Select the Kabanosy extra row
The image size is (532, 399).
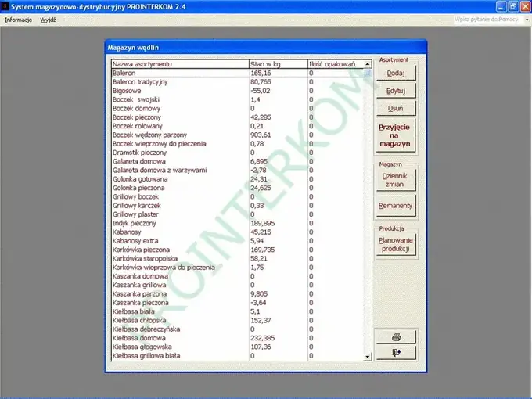(x=238, y=241)
